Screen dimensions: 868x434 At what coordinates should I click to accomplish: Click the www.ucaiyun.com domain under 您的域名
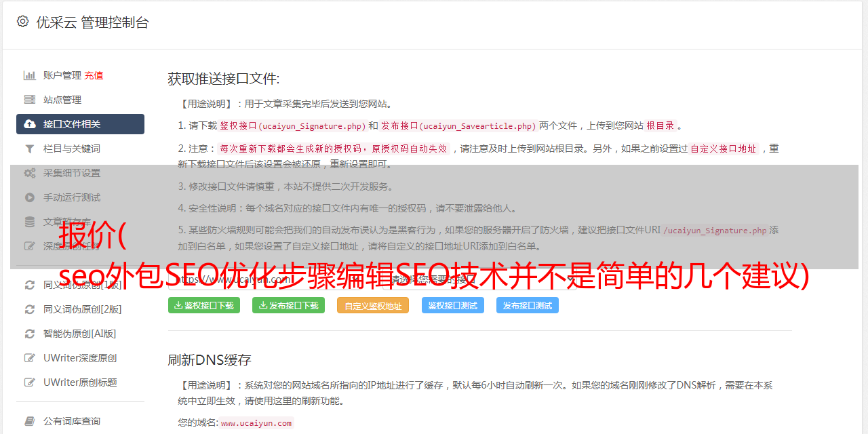(256, 423)
